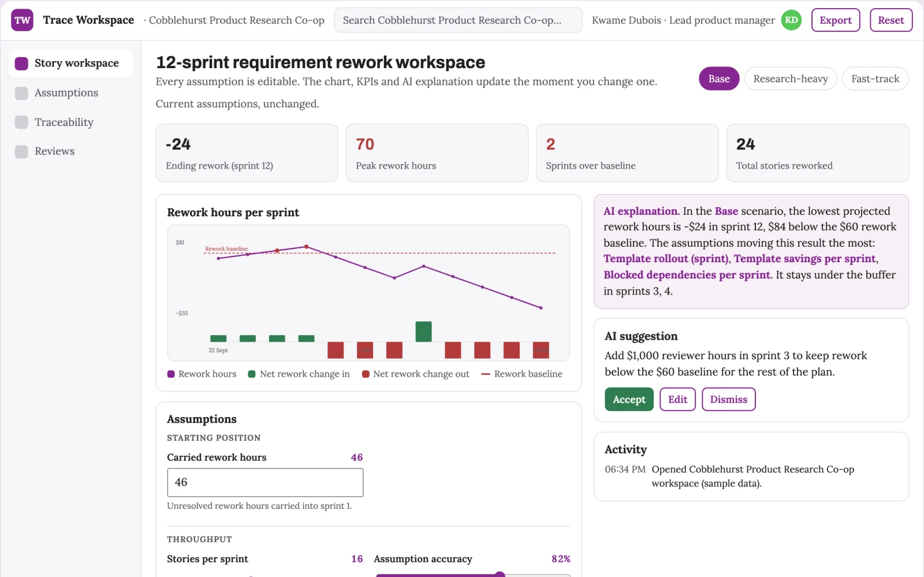This screenshot has height=577, width=924.
Task: Click the Template savings per sprint link
Action: pyautogui.click(x=805, y=259)
